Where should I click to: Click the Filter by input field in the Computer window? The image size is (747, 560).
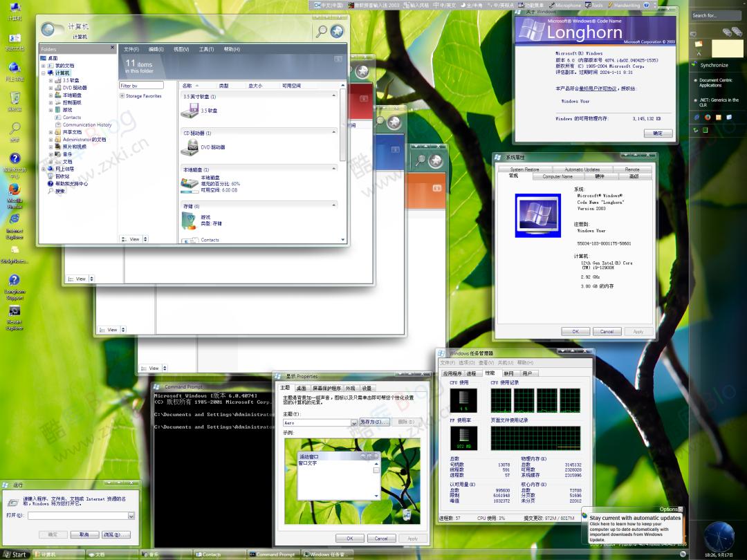point(140,85)
